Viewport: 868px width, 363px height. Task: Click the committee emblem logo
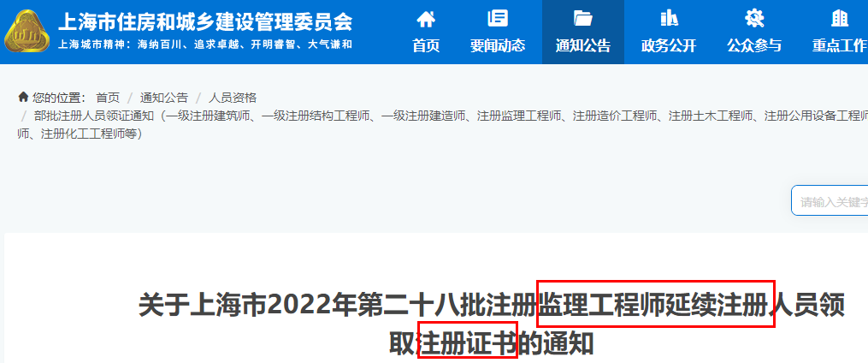click(x=27, y=32)
